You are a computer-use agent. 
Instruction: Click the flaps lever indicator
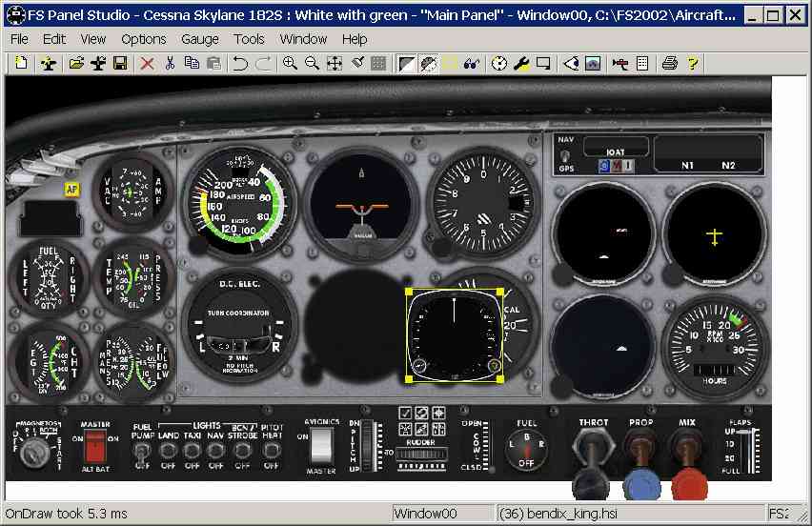745,451
